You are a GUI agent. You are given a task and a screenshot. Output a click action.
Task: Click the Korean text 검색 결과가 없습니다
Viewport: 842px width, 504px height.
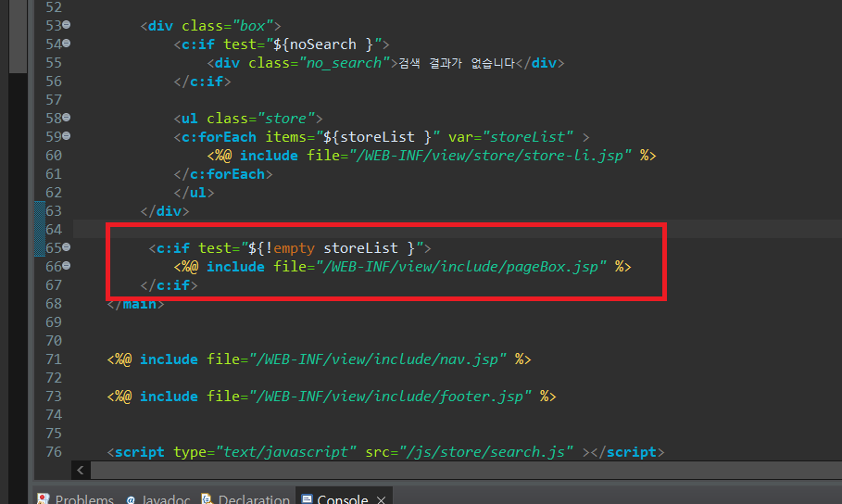point(457,63)
